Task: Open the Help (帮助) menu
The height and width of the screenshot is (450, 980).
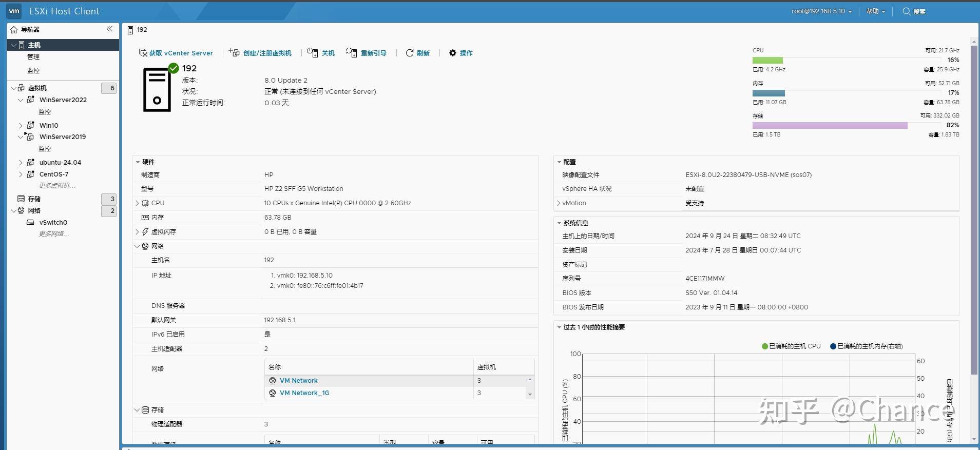Action: 876,11
